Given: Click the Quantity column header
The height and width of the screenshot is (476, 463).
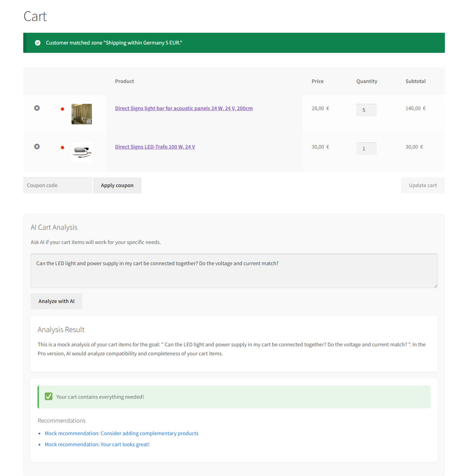Looking at the screenshot, I should click(x=367, y=81).
